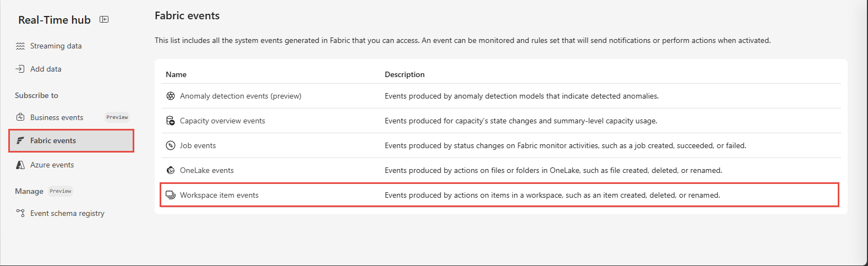Click the Streaming data waves icon

[20, 46]
